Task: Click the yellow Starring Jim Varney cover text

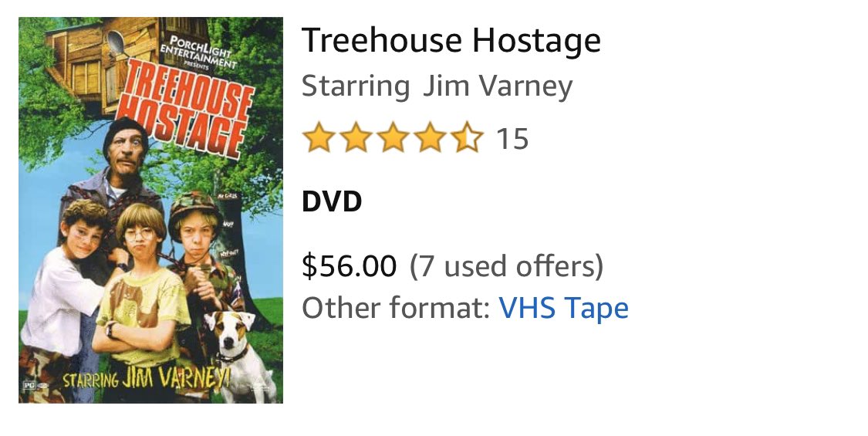Action: [x=146, y=378]
